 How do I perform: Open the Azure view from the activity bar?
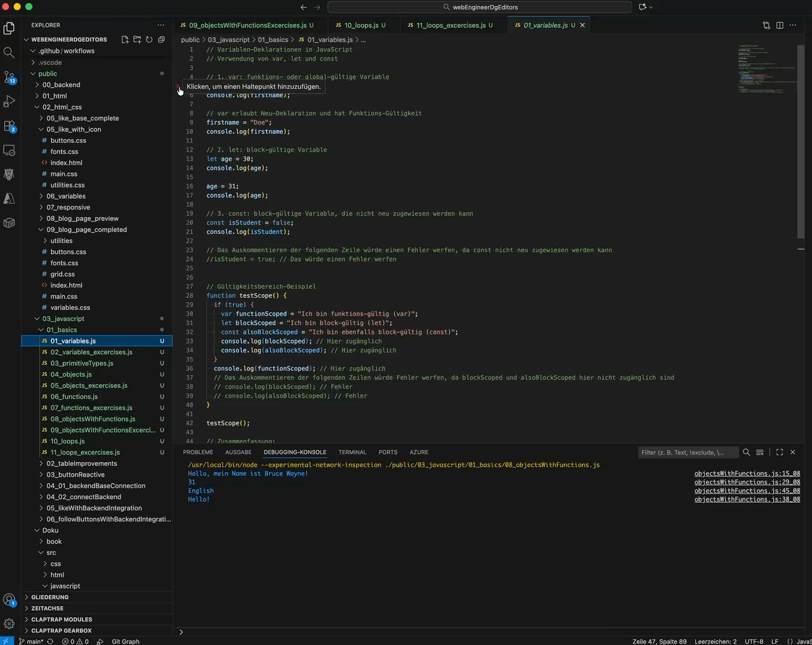(9, 199)
